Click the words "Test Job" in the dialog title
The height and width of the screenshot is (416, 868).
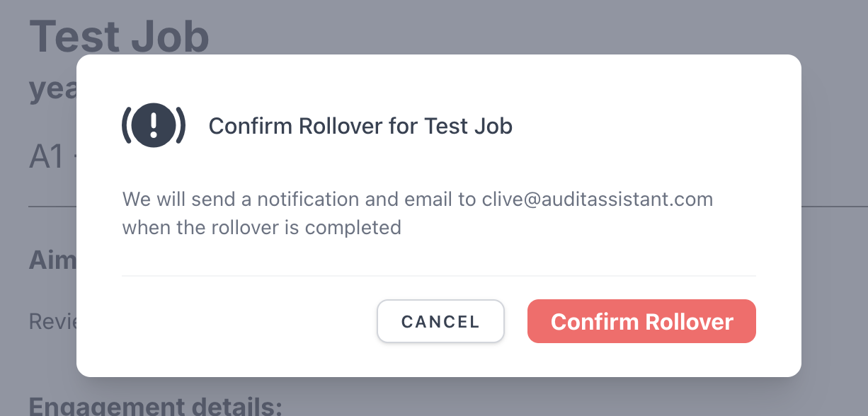click(468, 126)
